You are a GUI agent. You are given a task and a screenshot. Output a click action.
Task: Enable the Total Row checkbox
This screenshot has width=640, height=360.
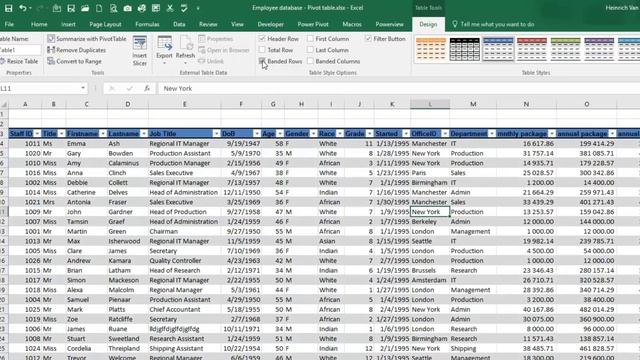[x=262, y=50]
